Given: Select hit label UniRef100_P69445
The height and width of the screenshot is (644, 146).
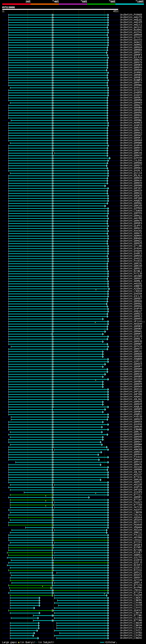Looking at the screenshot, I should tap(131, 525).
